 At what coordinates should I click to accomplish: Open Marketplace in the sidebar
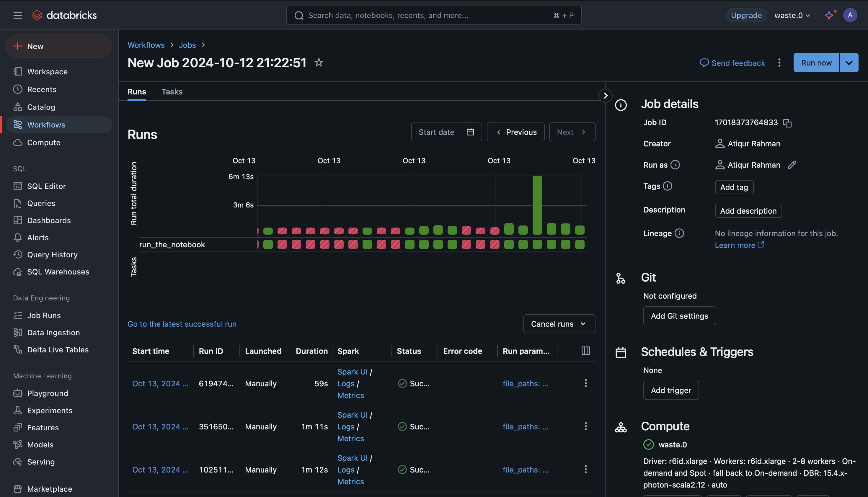[59, 489]
